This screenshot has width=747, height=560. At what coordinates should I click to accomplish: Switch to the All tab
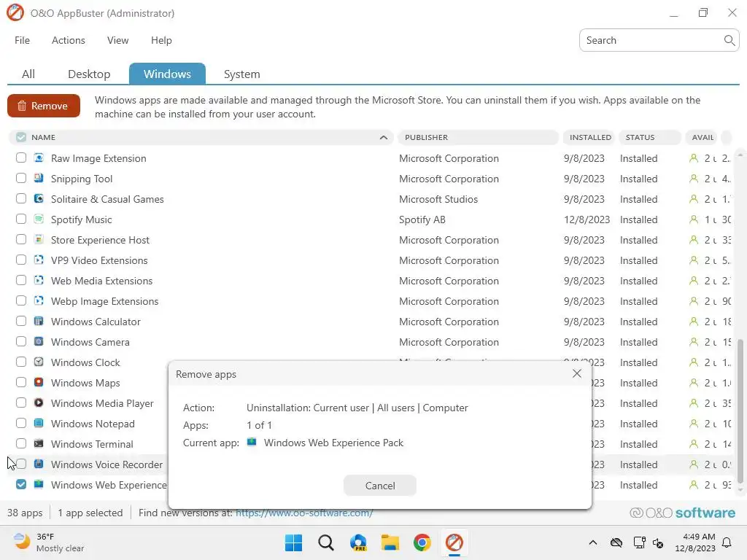28,74
